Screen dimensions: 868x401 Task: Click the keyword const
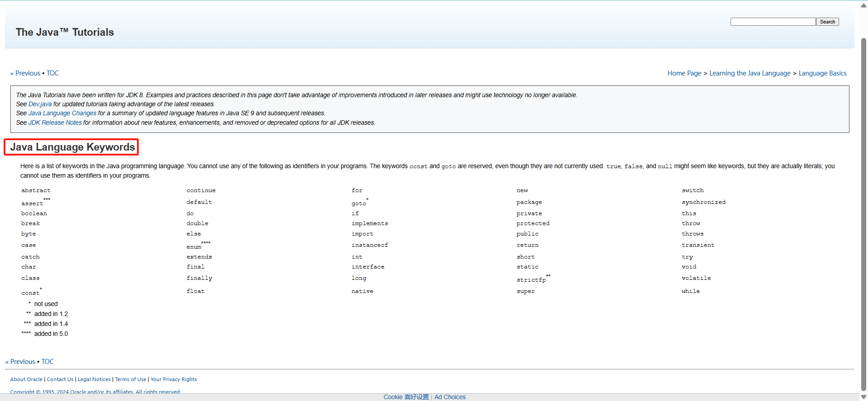[30, 293]
